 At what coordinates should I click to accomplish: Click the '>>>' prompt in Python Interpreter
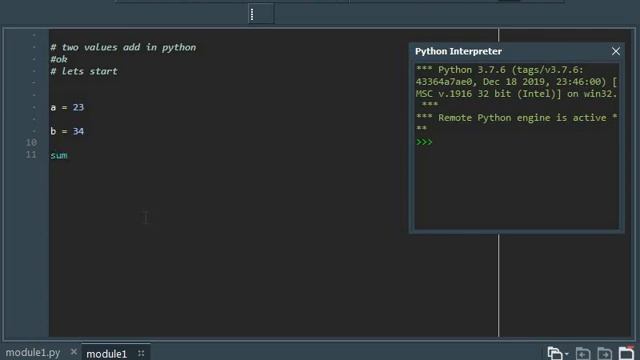424,142
